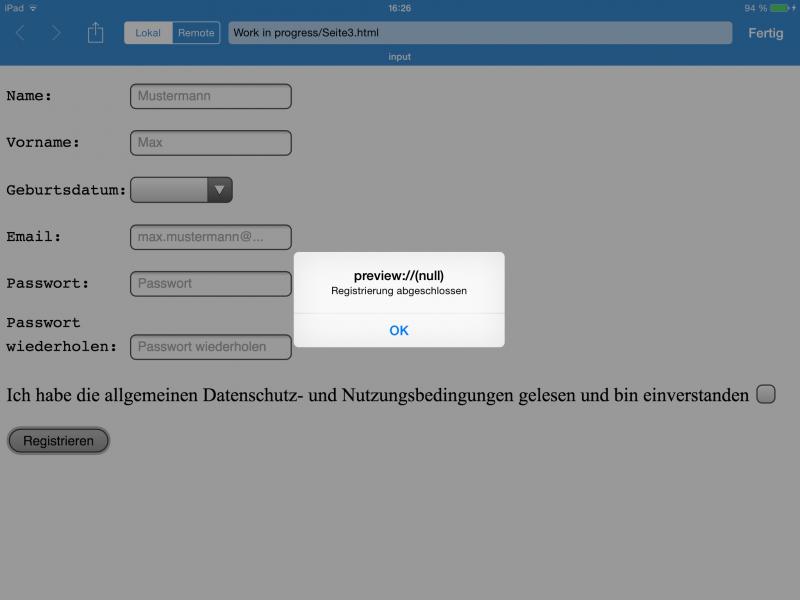Select the Vorname input field

tap(210, 143)
